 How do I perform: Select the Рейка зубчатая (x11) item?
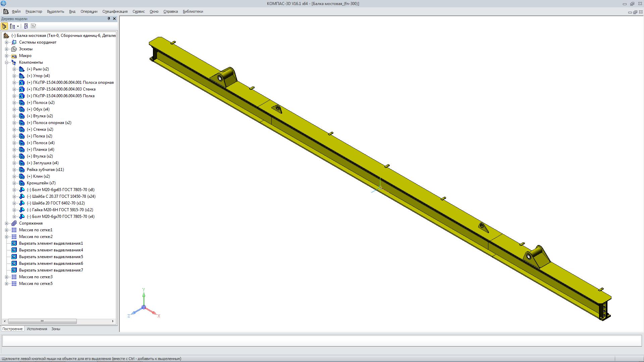click(45, 170)
